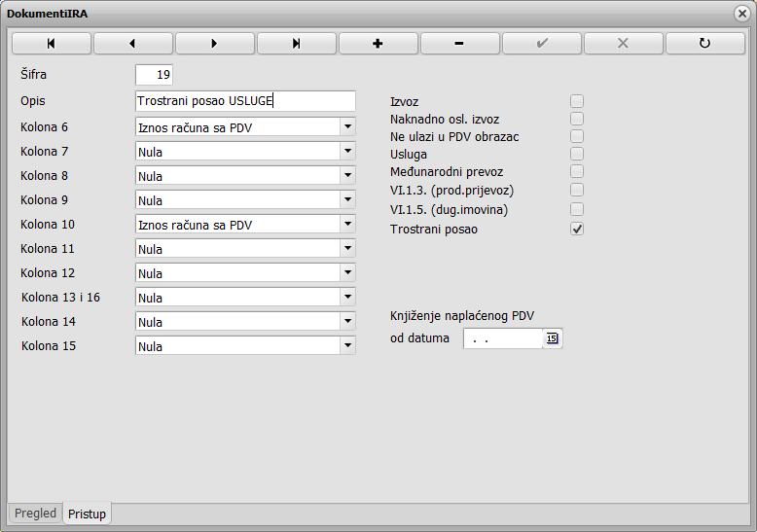Click into the Šifra field
This screenshot has height=532, width=757.
(x=154, y=75)
